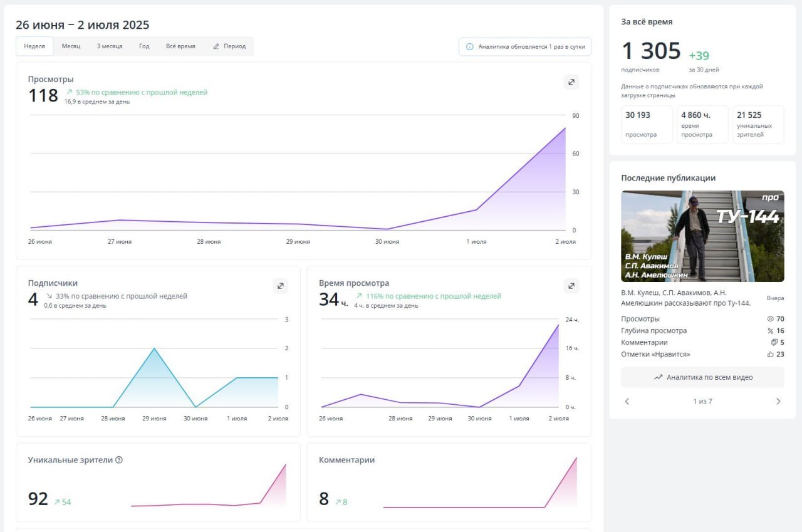Viewport: 802px width, 532px height.
Task: Expand the Время просмотра chart
Action: pyautogui.click(x=571, y=286)
